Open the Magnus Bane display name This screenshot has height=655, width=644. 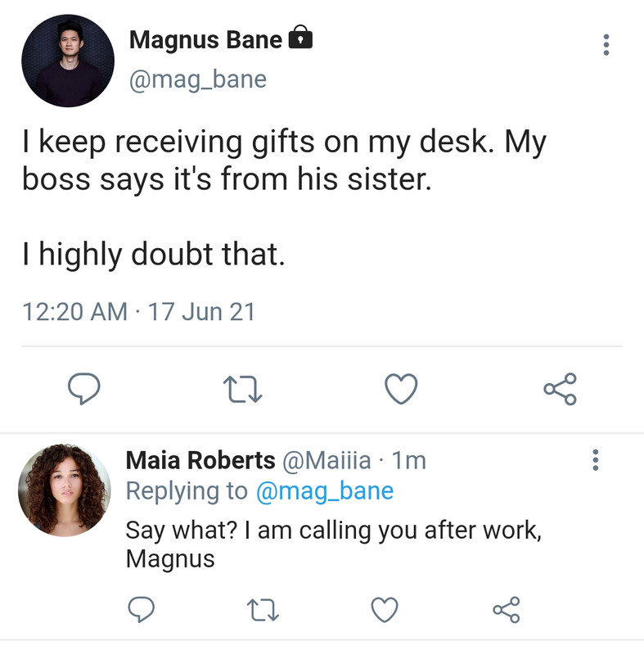pos(205,39)
